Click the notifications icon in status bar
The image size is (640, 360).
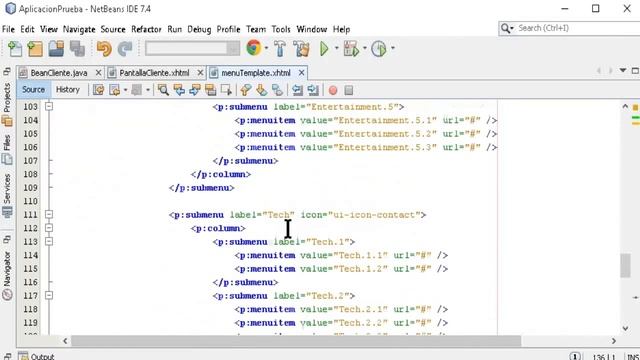(x=575, y=356)
